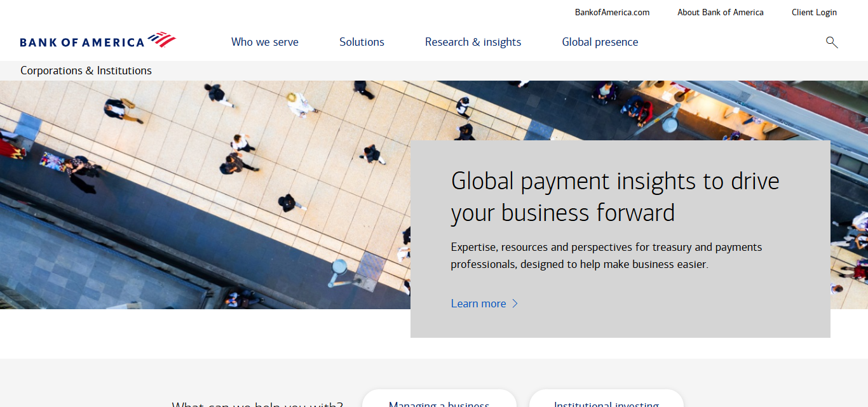The image size is (868, 407).
Task: Open Research & insights menu
Action: (473, 42)
